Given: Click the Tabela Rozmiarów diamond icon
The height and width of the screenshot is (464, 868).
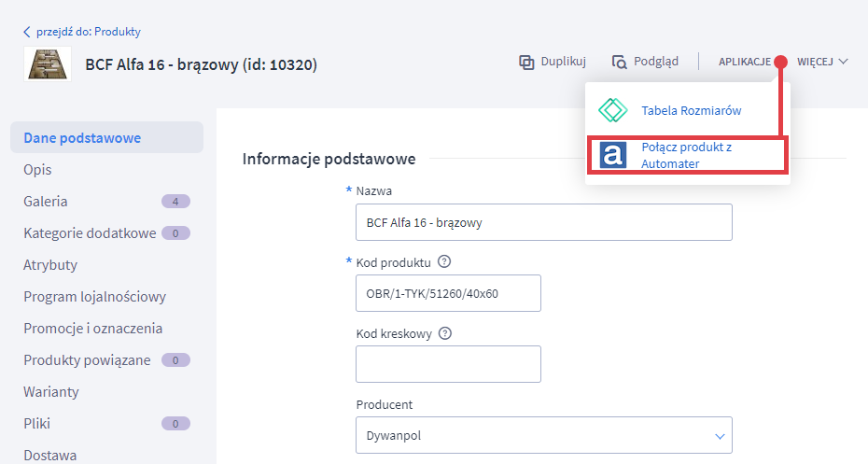Looking at the screenshot, I should click(x=613, y=110).
